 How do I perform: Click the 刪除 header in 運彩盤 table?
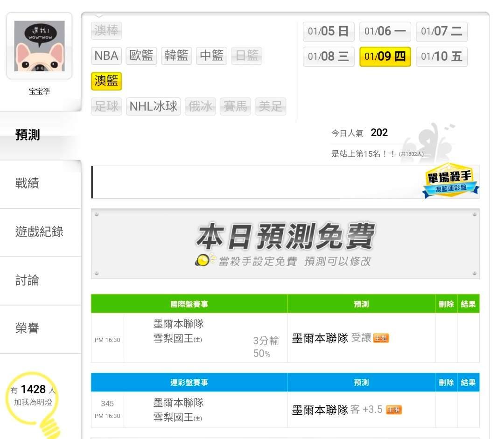point(446,383)
